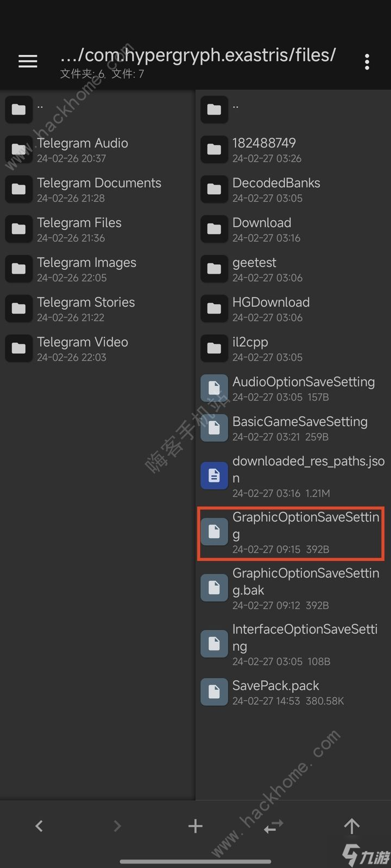Tap the back arrow in bottom bar
Viewport: 391px width, 868px height.
pyautogui.click(x=39, y=826)
